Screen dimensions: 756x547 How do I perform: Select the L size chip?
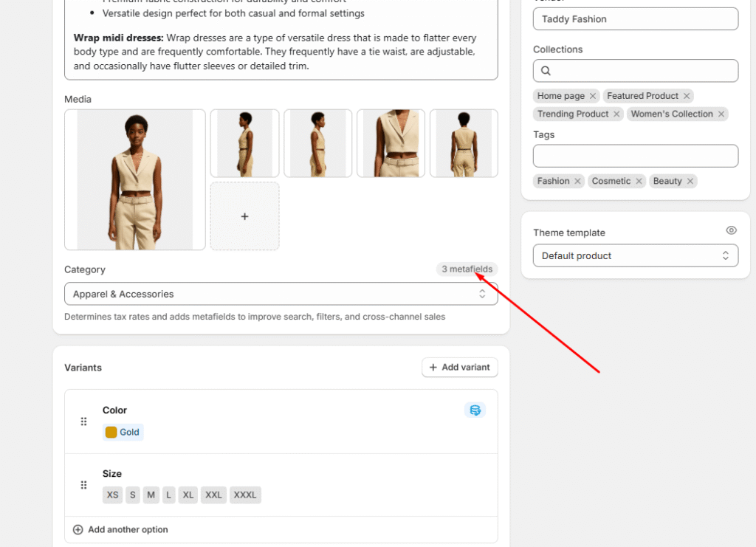point(169,495)
